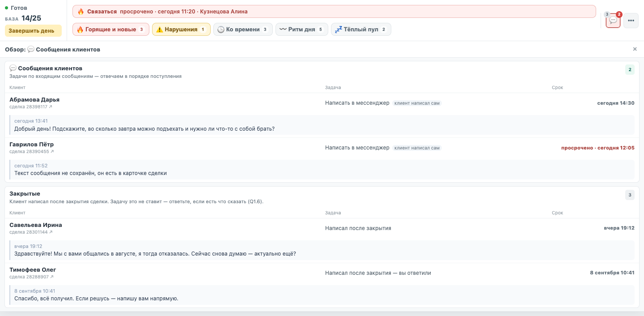Close the Обзор: Сообщения клиентов panel

point(635,49)
